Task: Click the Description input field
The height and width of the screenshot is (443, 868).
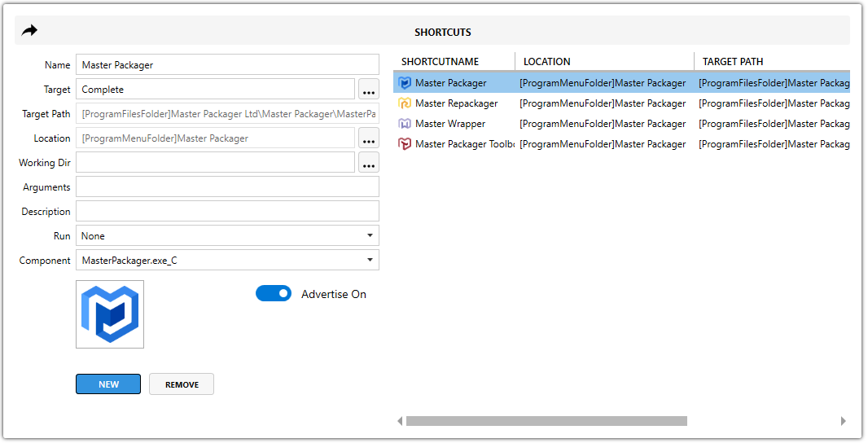Action: click(x=227, y=211)
